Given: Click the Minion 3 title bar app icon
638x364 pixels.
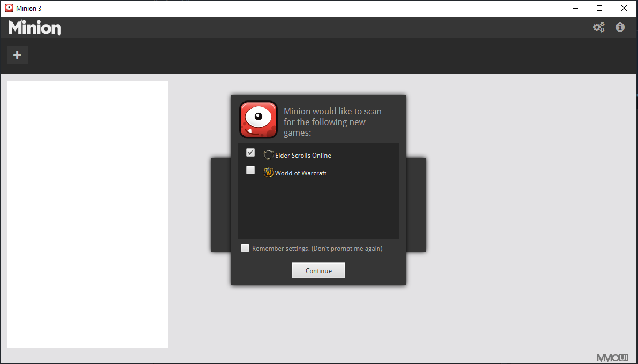Looking at the screenshot, I should 9,8.
